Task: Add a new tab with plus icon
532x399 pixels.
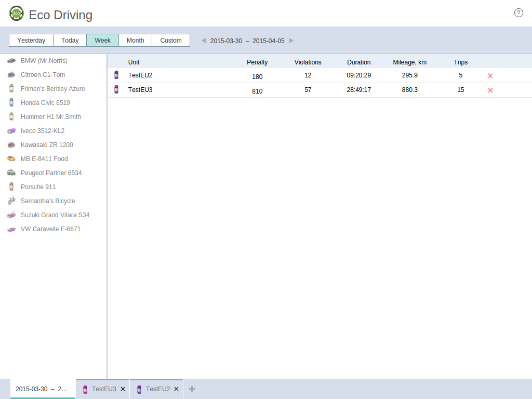Action: (192, 389)
